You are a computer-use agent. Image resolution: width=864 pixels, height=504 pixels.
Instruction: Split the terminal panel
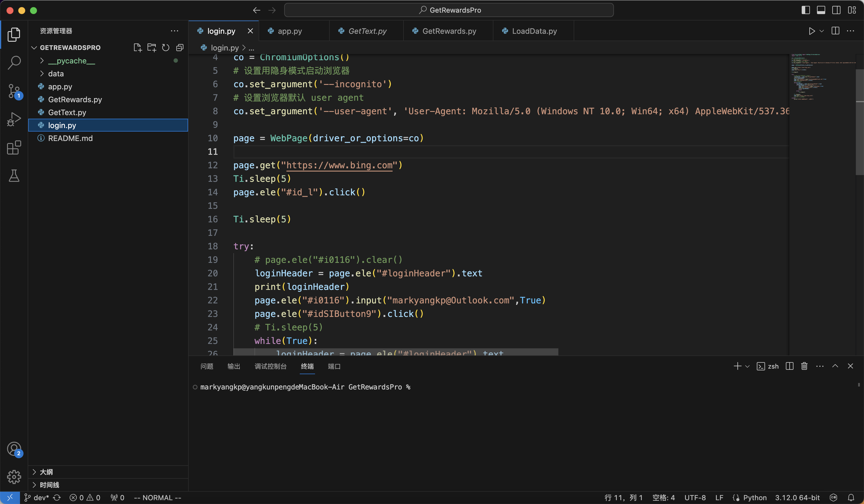click(x=790, y=366)
